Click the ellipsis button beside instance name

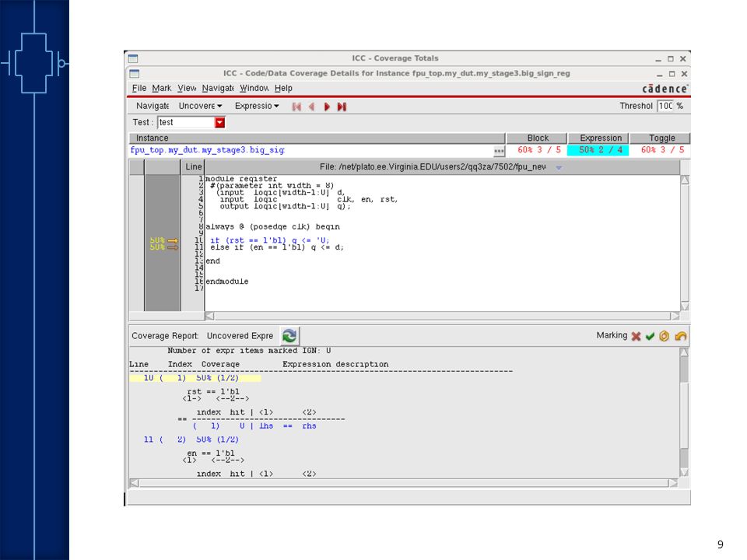[x=499, y=151]
